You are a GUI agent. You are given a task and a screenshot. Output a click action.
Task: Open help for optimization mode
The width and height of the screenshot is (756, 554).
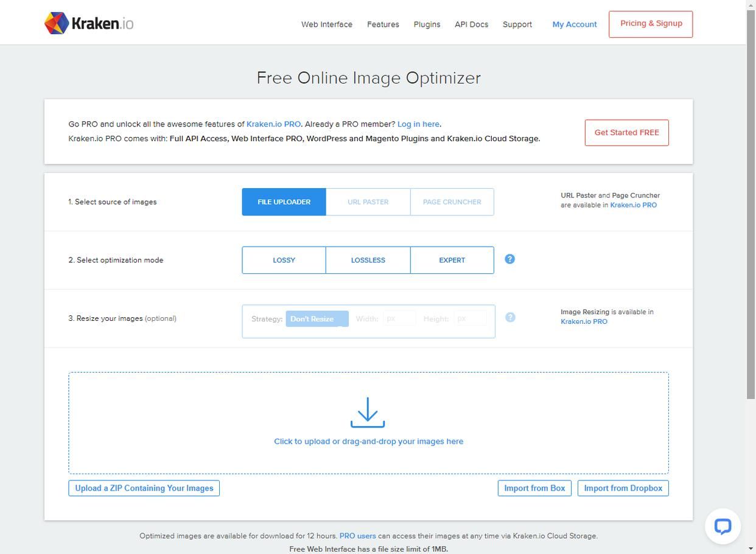510,259
